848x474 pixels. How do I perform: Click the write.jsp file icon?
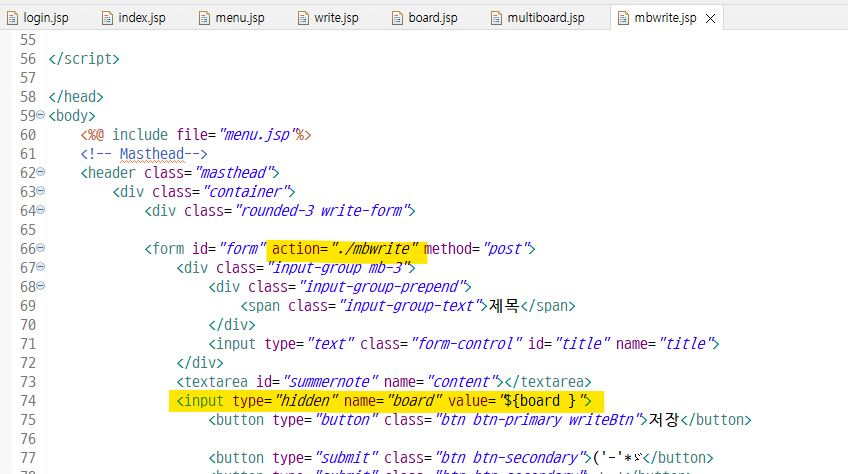pyautogui.click(x=303, y=18)
